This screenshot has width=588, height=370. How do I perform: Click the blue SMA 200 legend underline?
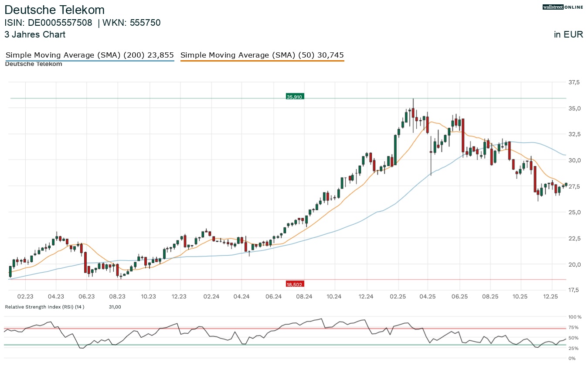click(x=89, y=61)
